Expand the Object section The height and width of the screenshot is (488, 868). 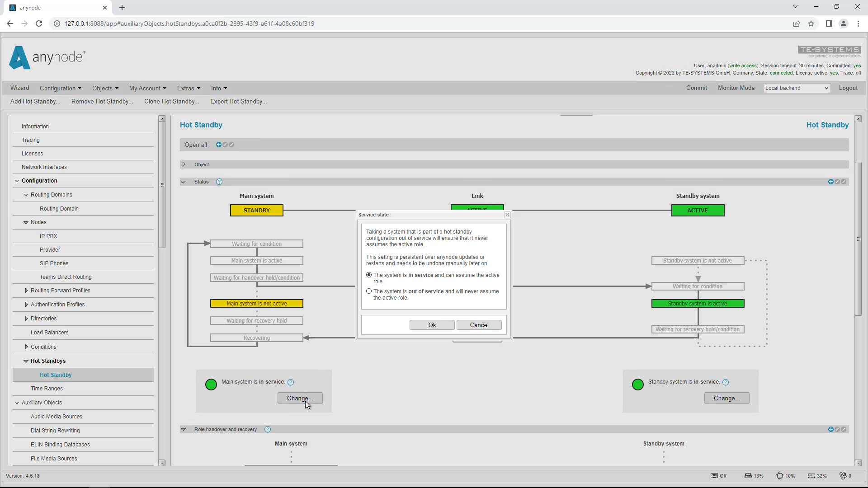pyautogui.click(x=184, y=164)
